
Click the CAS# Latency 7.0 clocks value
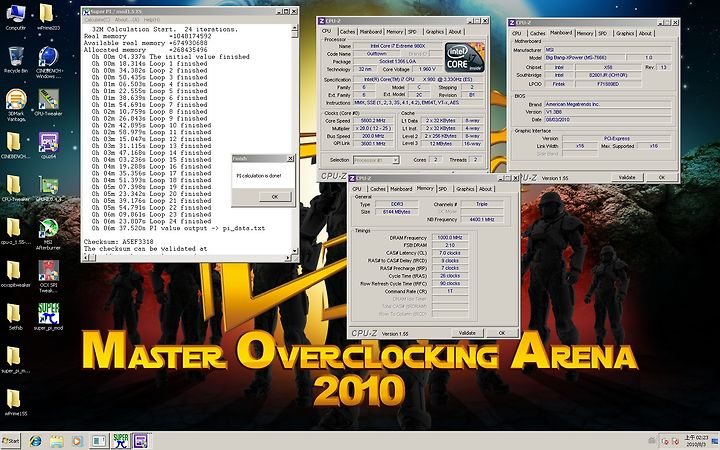(x=450, y=253)
